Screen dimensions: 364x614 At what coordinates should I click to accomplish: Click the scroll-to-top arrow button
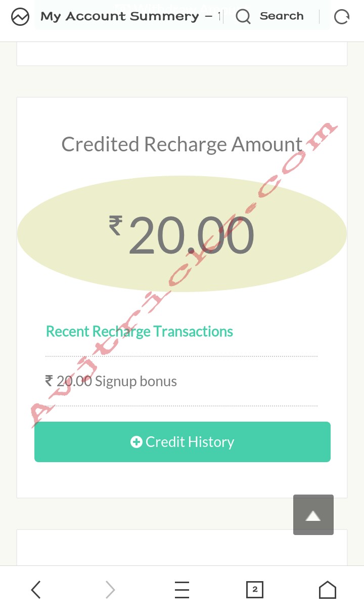click(313, 515)
